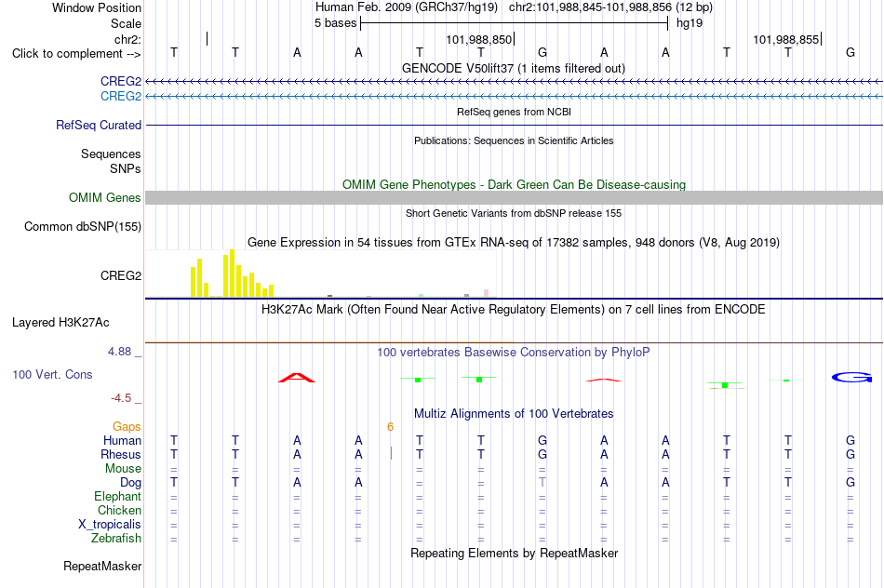Viewport: 884px width, 588px height.
Task: Click the '4.88' PhyloP upper scale value
Action: tap(119, 352)
